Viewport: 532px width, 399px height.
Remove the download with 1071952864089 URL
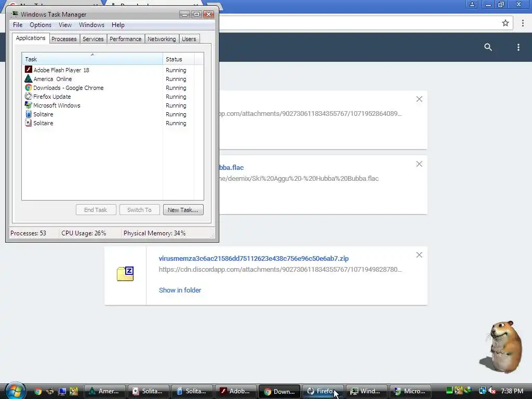click(419, 99)
